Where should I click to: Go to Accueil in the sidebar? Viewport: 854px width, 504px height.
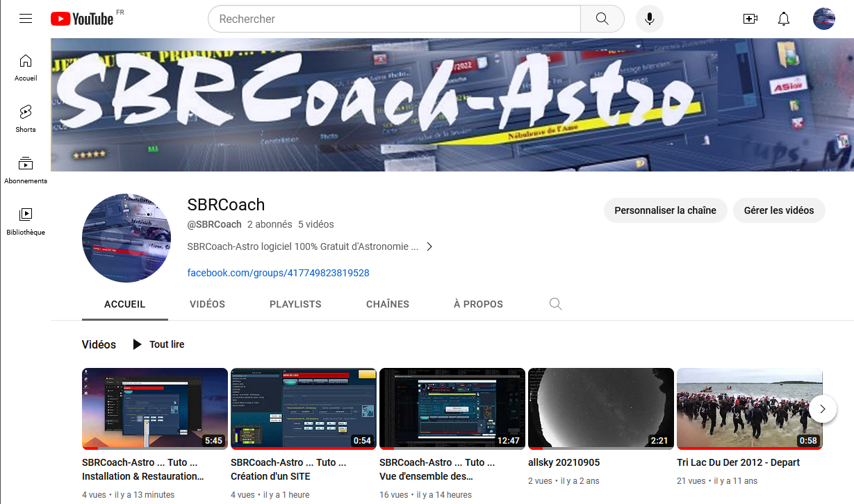(26, 68)
